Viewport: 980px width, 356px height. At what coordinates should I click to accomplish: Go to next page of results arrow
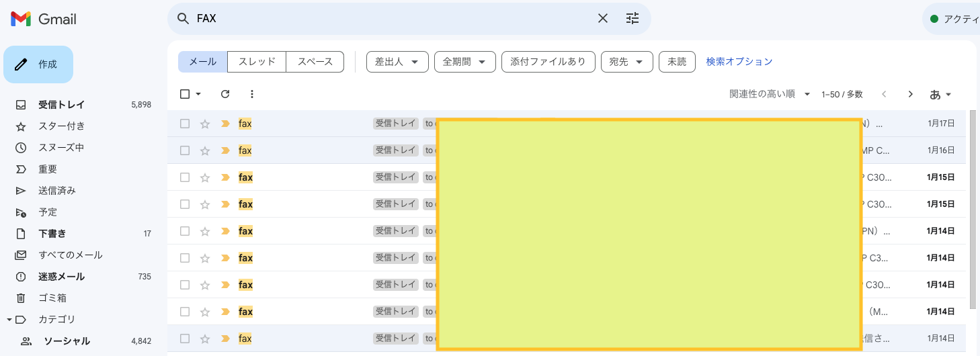coord(910,94)
